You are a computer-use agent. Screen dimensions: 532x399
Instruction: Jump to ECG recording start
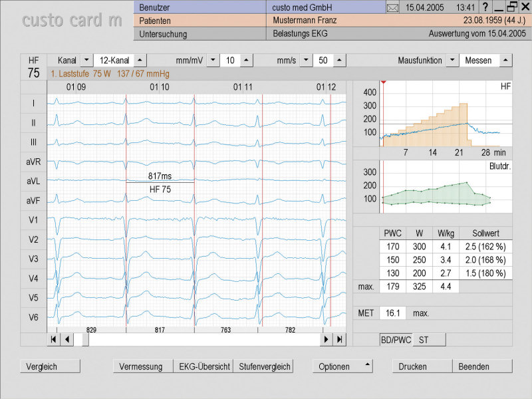[53, 339]
